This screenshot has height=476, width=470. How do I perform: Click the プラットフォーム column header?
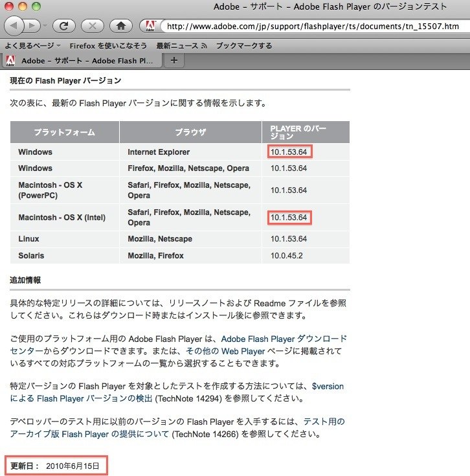65,132
